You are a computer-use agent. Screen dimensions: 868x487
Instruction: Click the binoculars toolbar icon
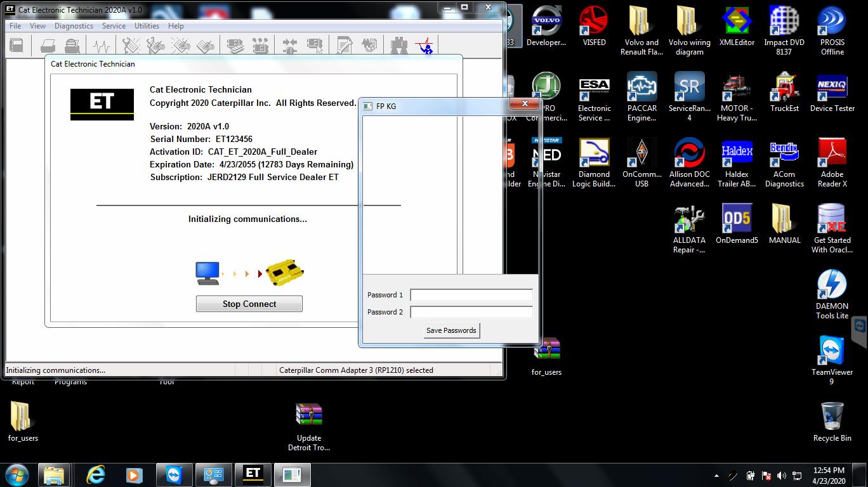[399, 45]
